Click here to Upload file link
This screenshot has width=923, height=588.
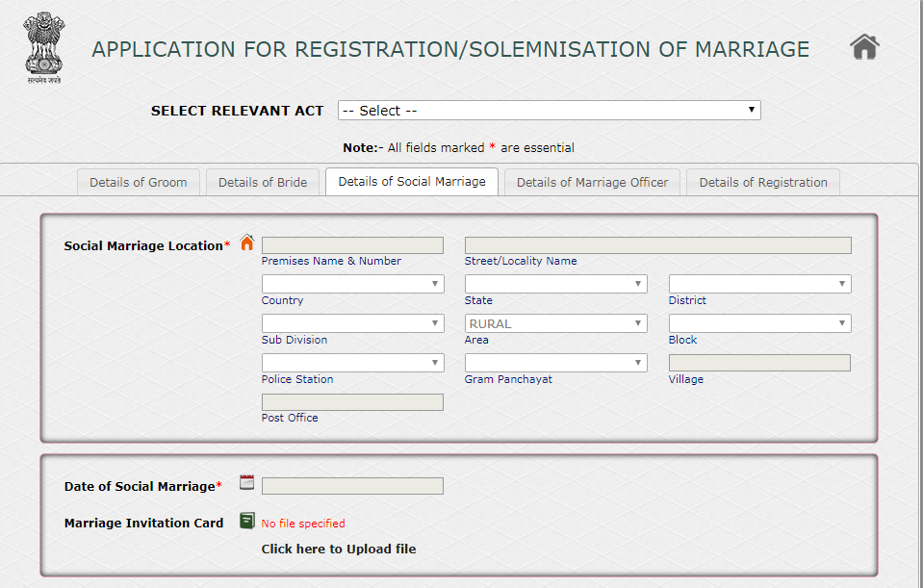pos(338,549)
